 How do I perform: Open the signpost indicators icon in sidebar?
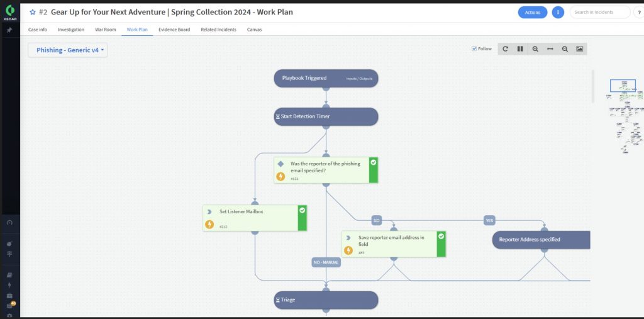(10, 254)
